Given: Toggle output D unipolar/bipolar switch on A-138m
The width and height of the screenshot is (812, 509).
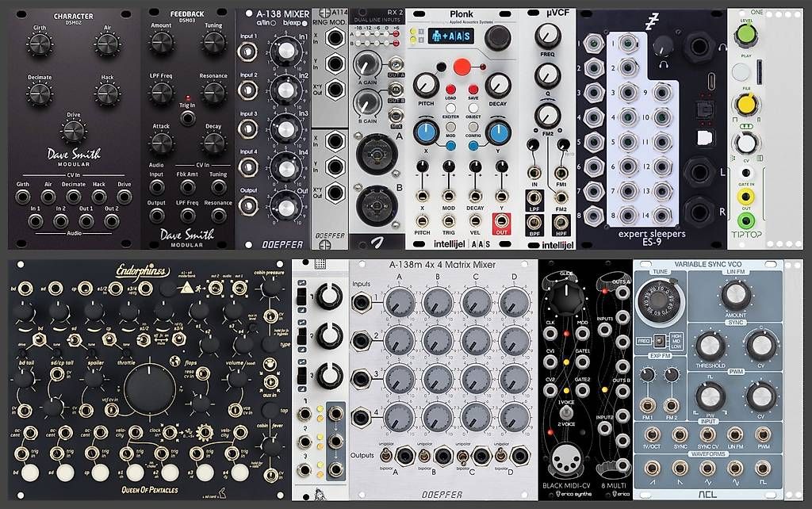Looking at the screenshot, I should pos(501,456).
